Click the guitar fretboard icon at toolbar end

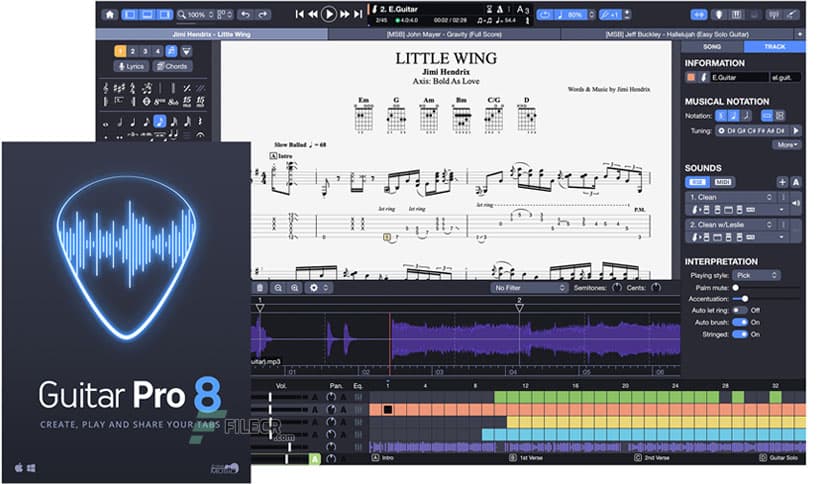tap(791, 14)
